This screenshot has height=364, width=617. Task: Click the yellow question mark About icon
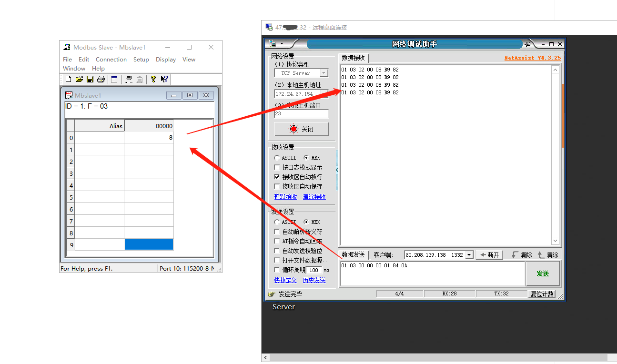click(153, 79)
